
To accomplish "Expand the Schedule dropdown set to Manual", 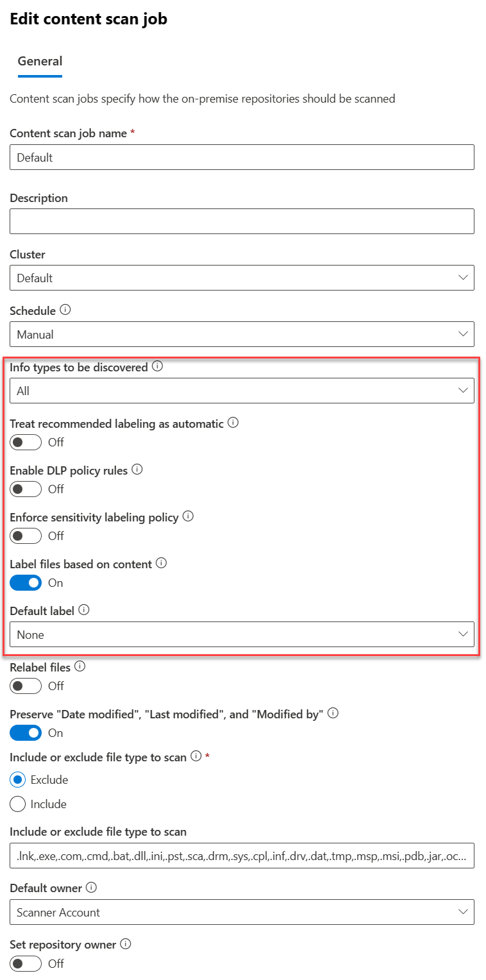I will [242, 334].
